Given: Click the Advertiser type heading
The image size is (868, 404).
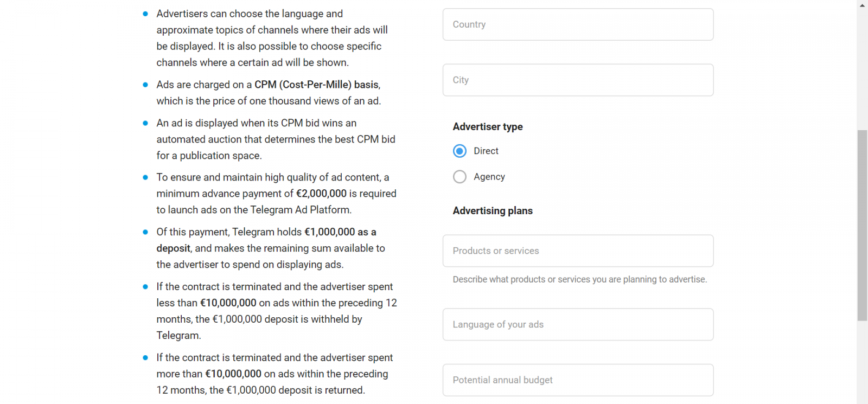Looking at the screenshot, I should click(488, 127).
